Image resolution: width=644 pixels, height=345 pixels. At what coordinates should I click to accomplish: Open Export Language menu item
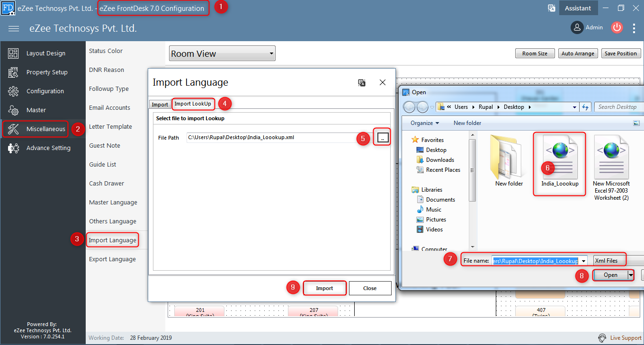[x=112, y=259]
